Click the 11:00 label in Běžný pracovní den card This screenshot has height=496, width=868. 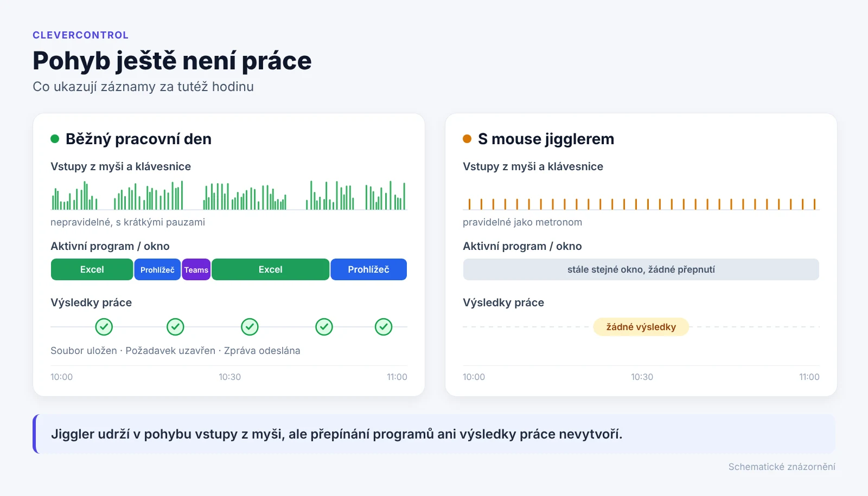(x=397, y=377)
